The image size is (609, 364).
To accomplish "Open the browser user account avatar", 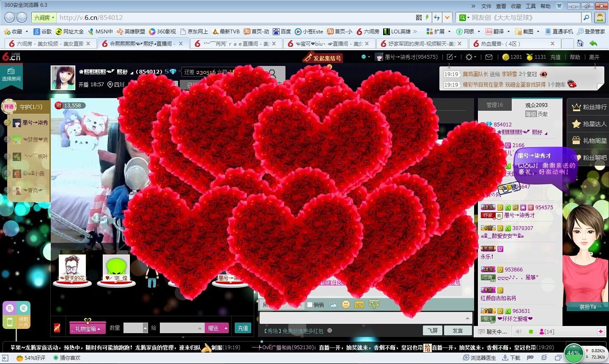I will pos(600,17).
